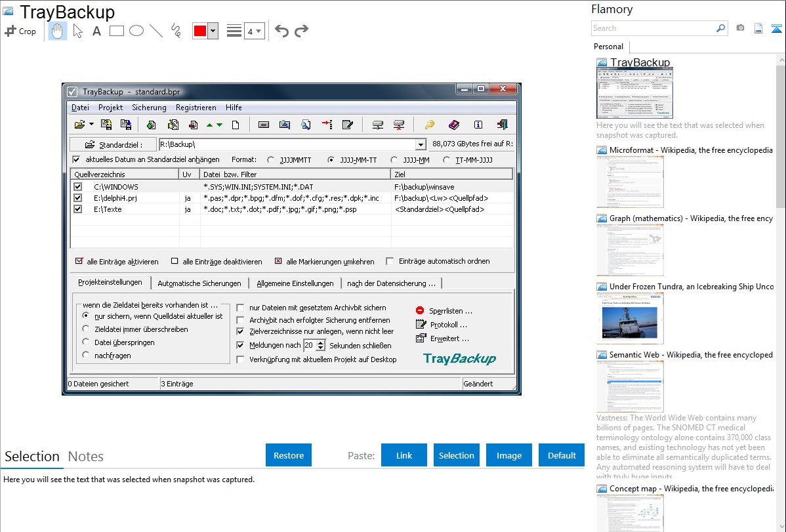The width and height of the screenshot is (786, 532).
Task: Uncheck the E:\Texte entry checkbox
Action: tap(77, 209)
